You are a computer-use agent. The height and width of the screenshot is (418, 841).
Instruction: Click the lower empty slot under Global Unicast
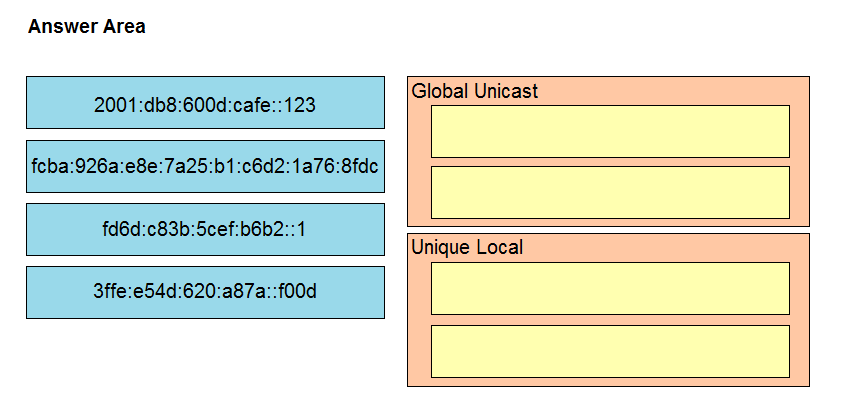(x=610, y=193)
